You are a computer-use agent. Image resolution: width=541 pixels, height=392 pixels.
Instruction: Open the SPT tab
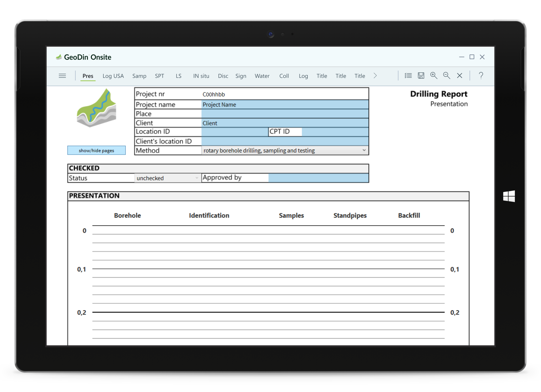(159, 76)
